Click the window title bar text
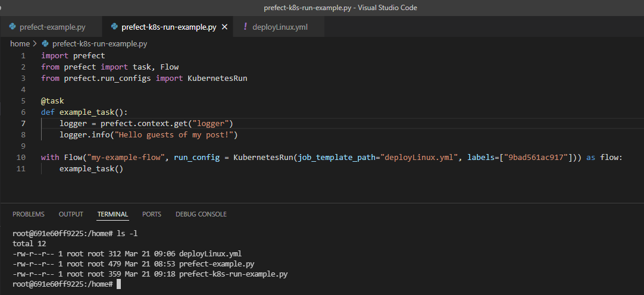 pos(340,7)
